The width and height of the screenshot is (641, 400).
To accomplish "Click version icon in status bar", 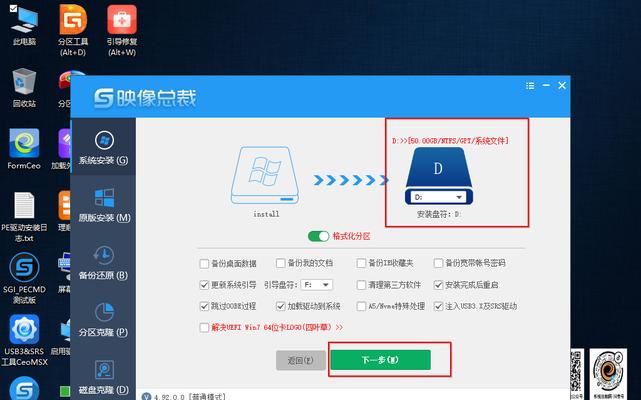I will (x=146, y=396).
